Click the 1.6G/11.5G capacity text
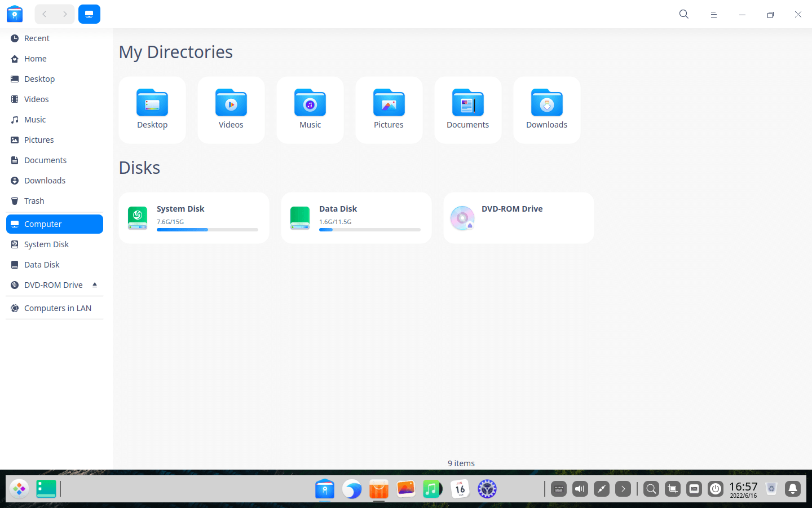Image resolution: width=812 pixels, height=508 pixels. pos(336,222)
